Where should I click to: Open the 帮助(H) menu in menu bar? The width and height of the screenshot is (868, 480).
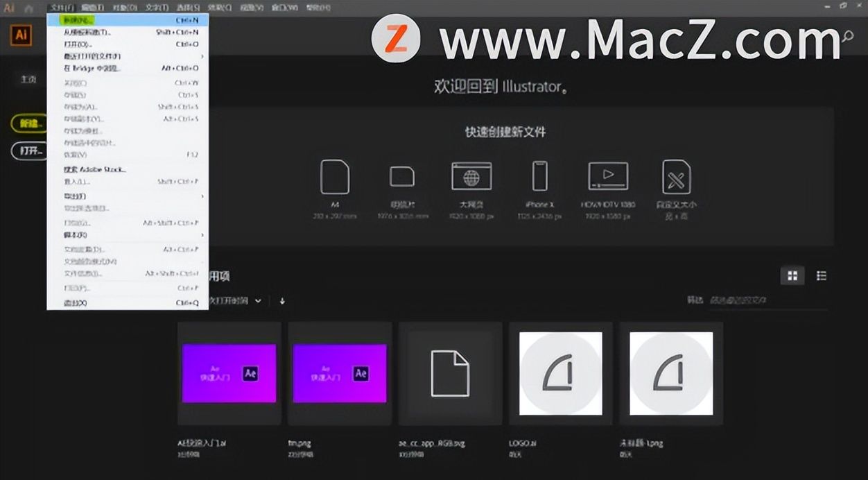coord(318,8)
